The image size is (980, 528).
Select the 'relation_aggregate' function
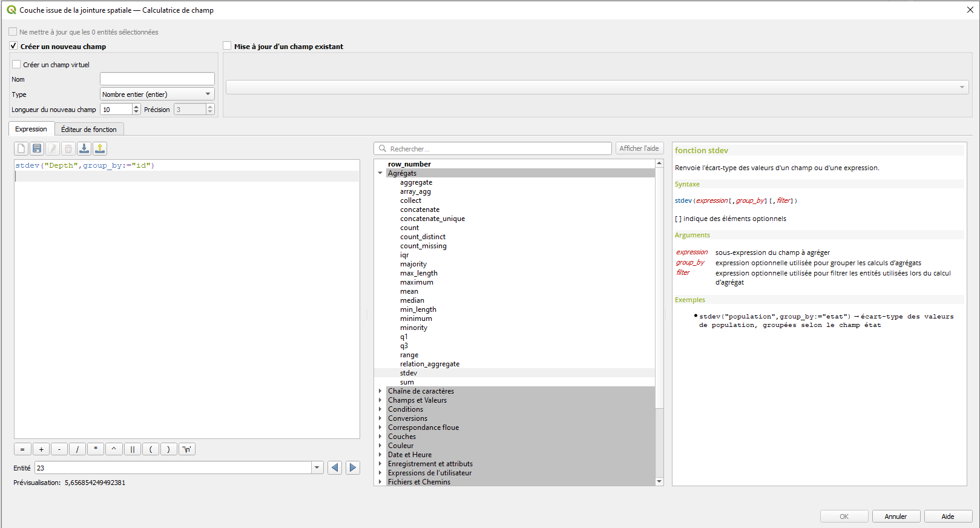430,364
